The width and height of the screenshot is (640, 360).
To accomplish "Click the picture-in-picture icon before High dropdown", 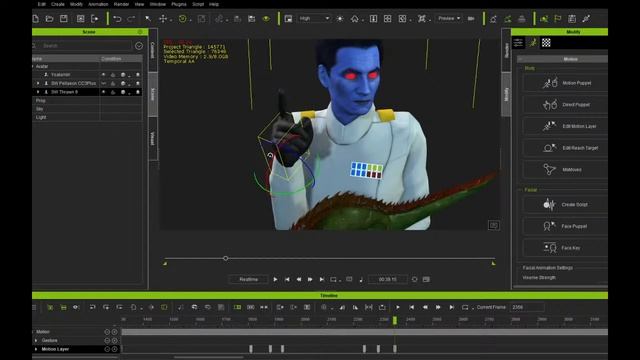I will pyautogui.click(x=288, y=19).
